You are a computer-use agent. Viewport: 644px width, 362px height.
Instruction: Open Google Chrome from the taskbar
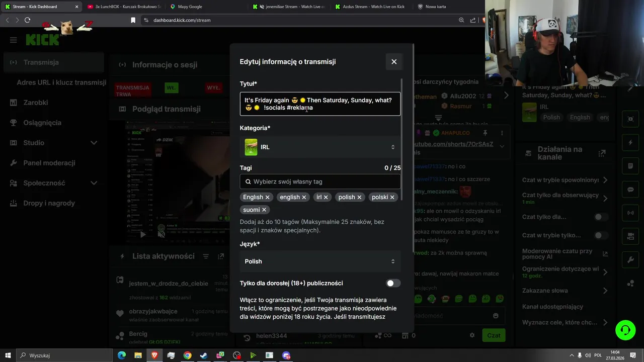point(187,355)
